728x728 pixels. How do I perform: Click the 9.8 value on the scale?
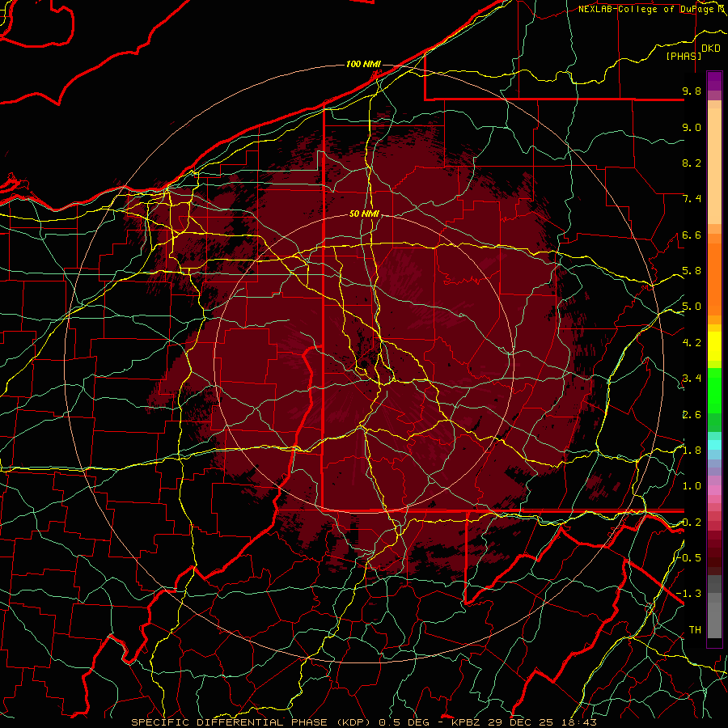click(x=692, y=91)
